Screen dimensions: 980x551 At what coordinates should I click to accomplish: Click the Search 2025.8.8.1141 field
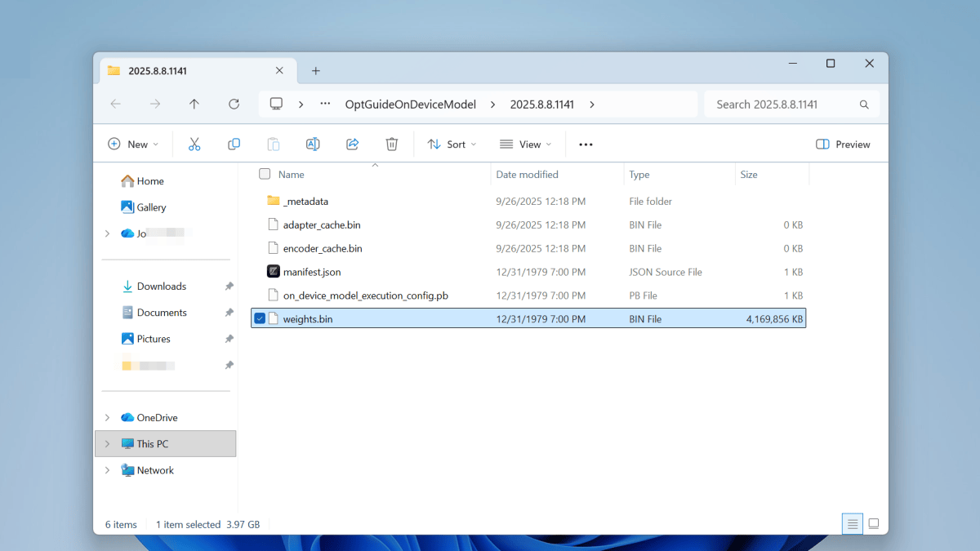[x=791, y=104]
